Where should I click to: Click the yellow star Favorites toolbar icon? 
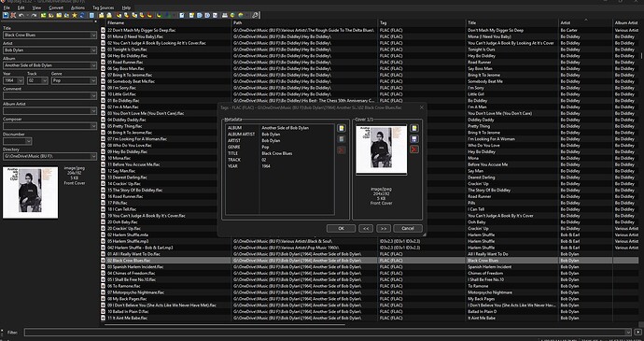75,15
